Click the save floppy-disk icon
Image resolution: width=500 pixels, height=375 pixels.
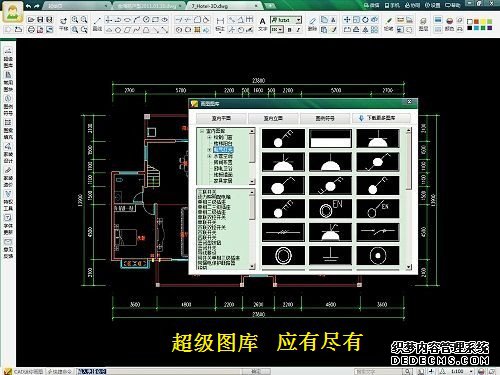tap(40, 20)
